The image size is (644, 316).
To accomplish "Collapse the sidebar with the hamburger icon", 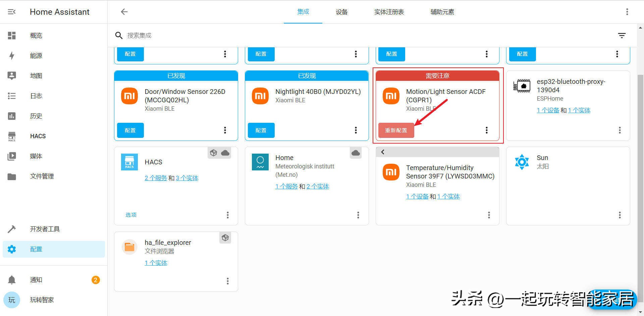I will pos(12,12).
